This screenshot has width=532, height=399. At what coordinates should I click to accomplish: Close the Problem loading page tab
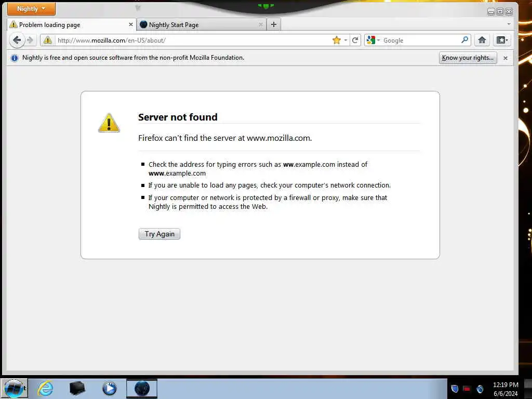click(x=130, y=25)
